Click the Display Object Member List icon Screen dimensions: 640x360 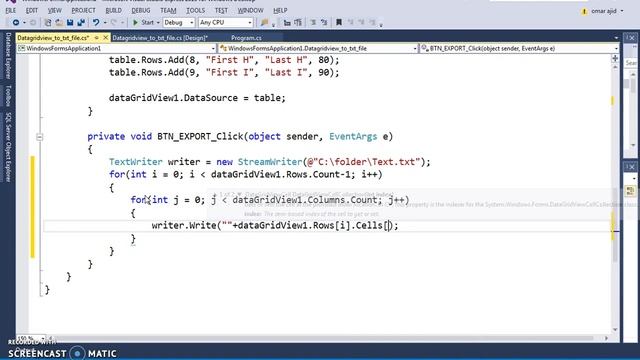coord(287,22)
